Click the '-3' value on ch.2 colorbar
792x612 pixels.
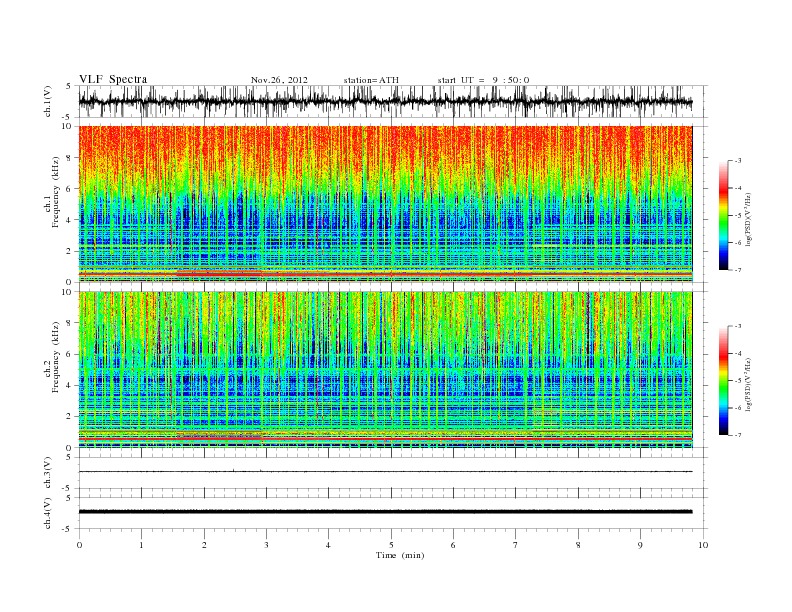(737, 326)
